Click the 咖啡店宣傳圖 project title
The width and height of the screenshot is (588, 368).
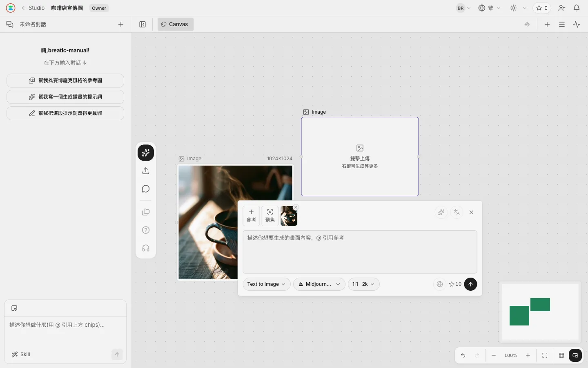click(67, 8)
